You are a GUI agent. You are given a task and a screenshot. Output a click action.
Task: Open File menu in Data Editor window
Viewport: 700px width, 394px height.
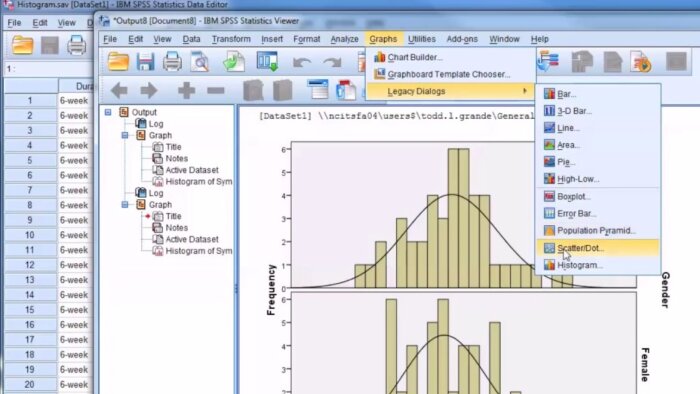click(x=14, y=22)
